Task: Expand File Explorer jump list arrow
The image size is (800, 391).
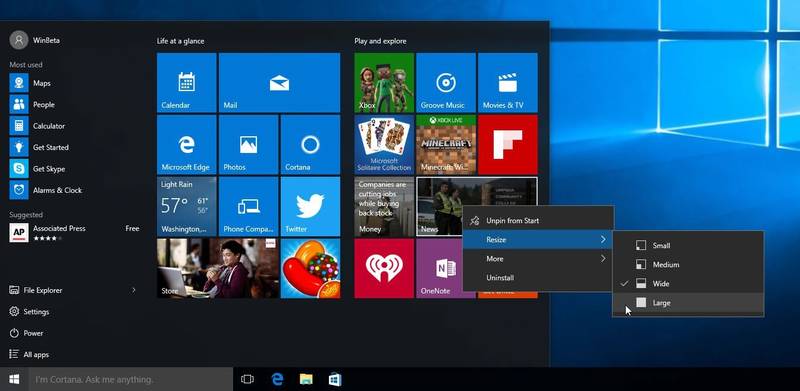Action: click(134, 290)
